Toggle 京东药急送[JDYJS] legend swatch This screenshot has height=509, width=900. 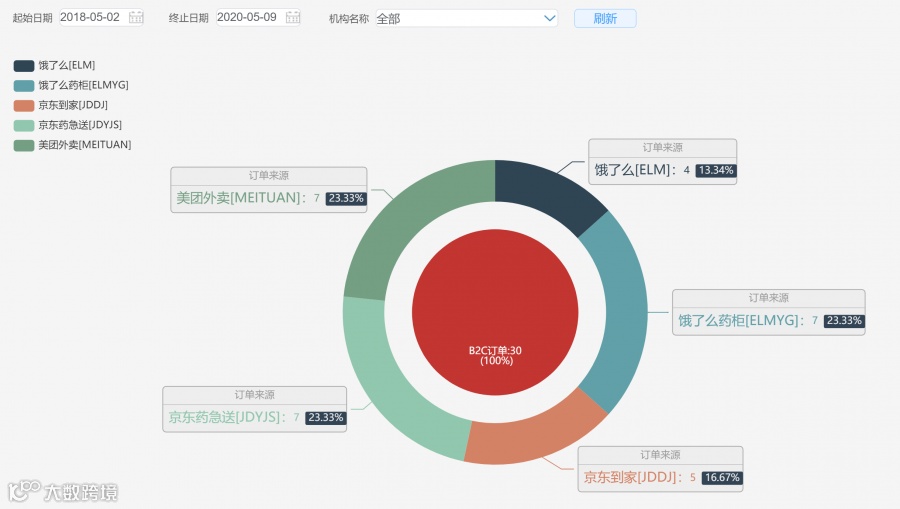24,125
